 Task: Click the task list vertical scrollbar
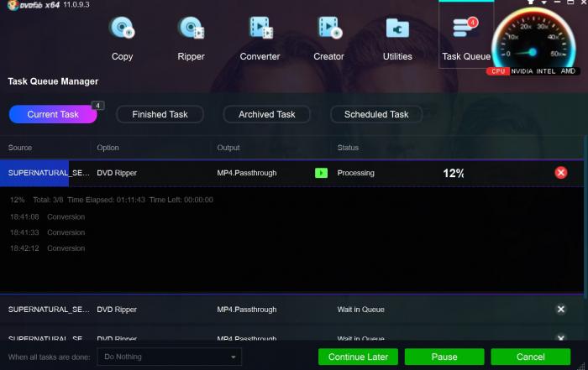point(585,217)
